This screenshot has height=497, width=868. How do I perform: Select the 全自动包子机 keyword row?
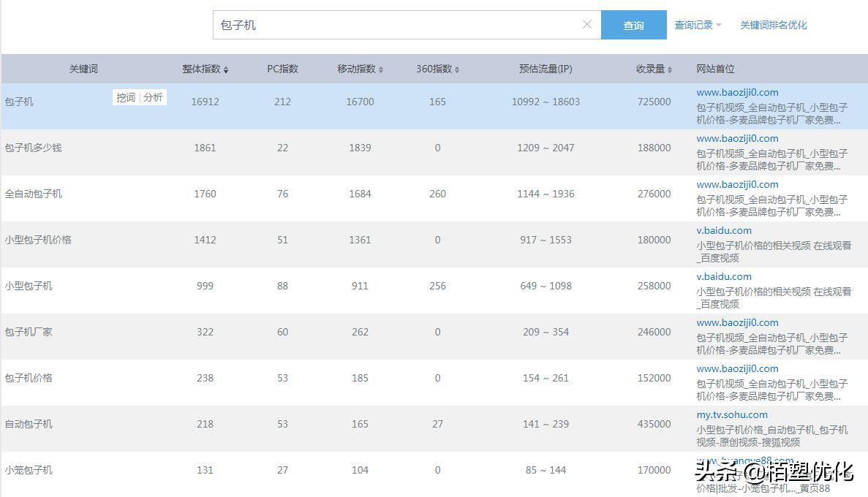[x=34, y=194]
